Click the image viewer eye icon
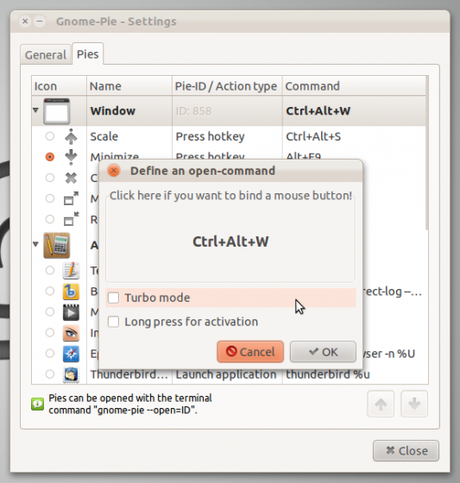 click(x=71, y=333)
